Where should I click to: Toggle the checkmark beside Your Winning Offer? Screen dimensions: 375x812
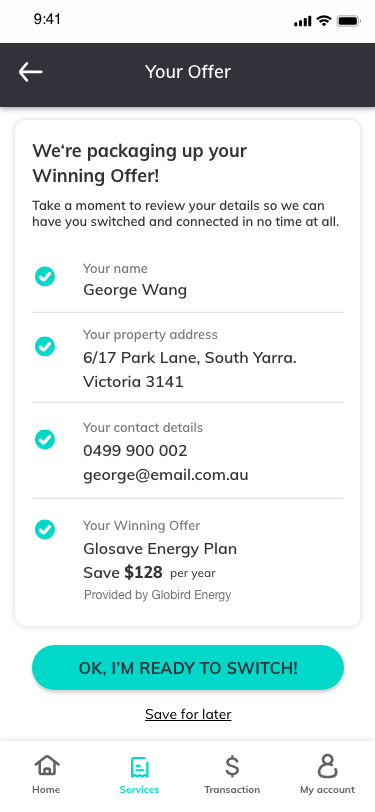coord(45,529)
